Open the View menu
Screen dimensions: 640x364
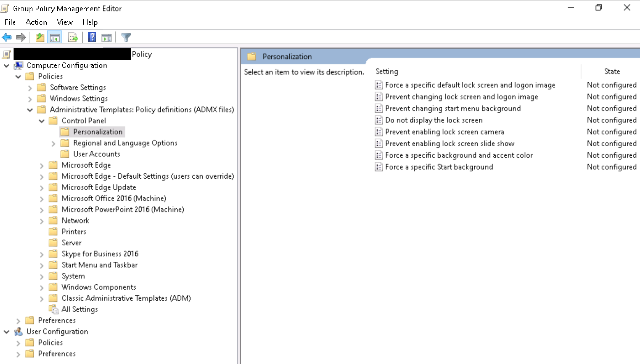pyautogui.click(x=65, y=22)
